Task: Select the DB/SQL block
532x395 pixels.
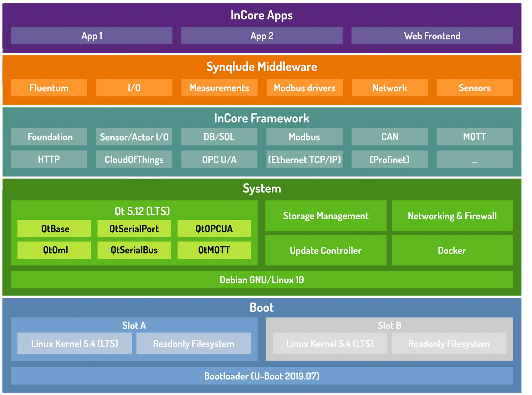Action: coord(219,137)
